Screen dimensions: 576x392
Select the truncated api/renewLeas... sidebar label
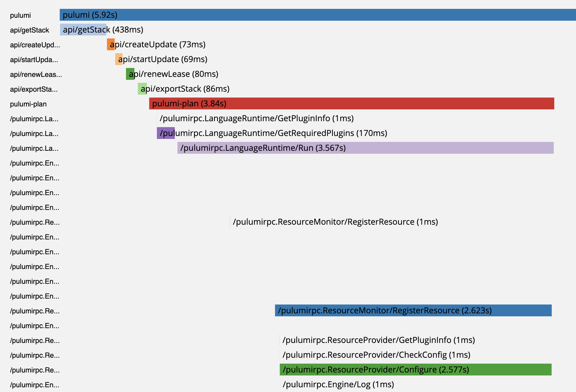[x=35, y=74]
